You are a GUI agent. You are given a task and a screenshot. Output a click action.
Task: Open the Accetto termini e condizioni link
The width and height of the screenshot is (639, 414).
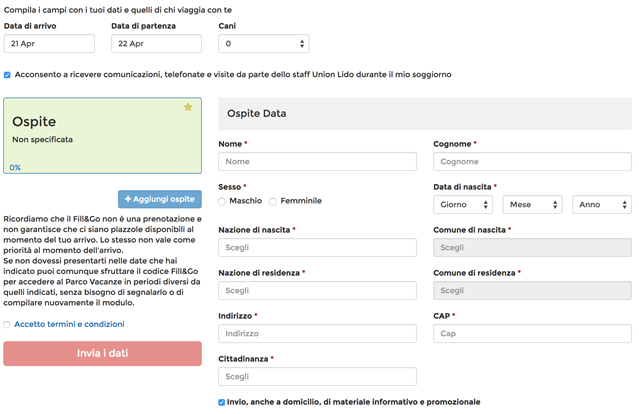coord(69,324)
